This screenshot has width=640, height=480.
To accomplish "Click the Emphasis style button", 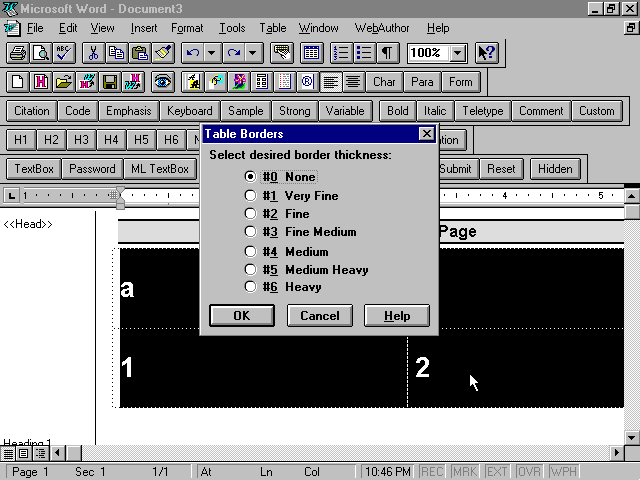I will [x=128, y=111].
